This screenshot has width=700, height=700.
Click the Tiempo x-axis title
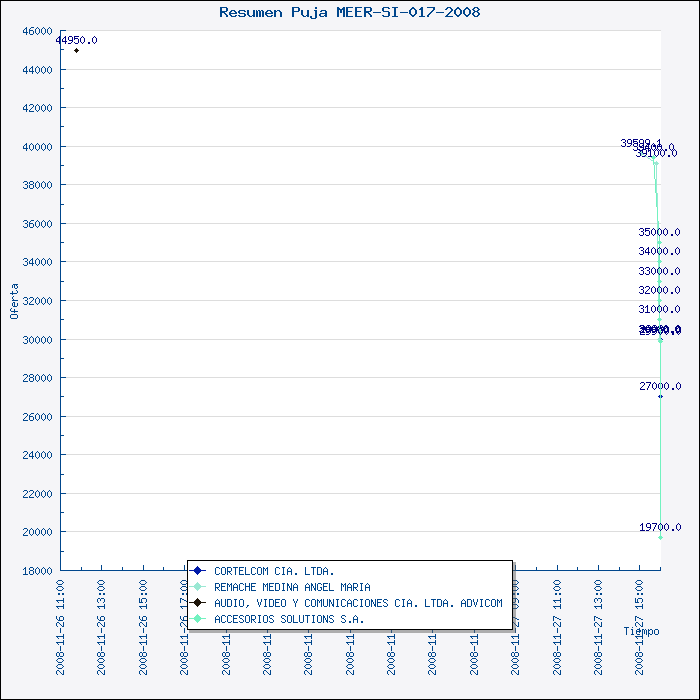coord(641,631)
